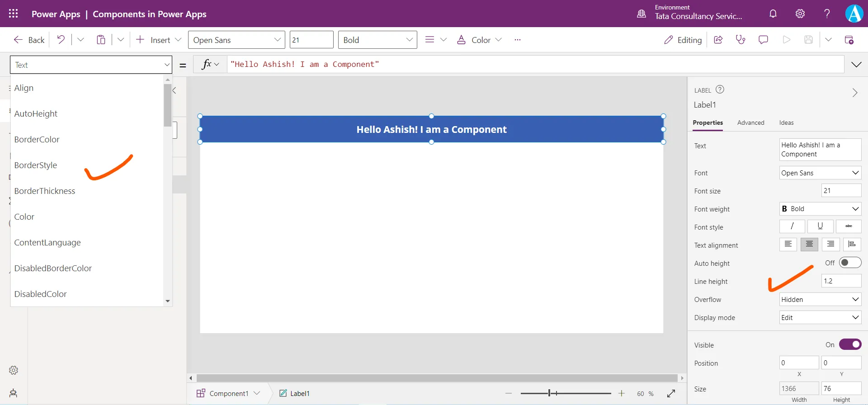
Task: Open the fx formula dropdown
Action: coord(210,64)
